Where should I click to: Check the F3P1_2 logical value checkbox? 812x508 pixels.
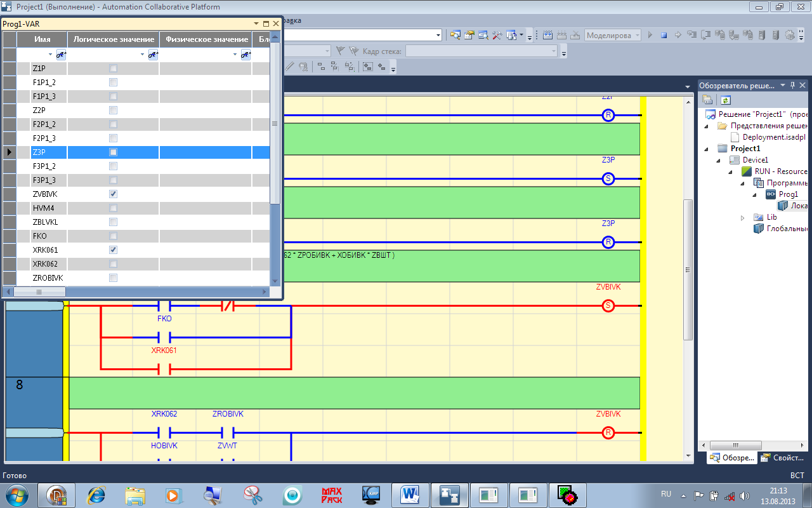tap(113, 166)
